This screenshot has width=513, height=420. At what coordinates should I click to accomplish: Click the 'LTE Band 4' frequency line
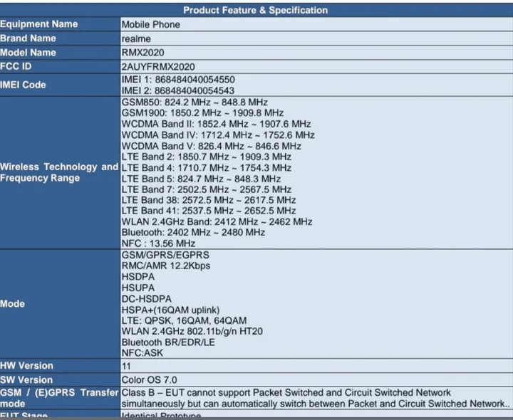[x=207, y=168]
